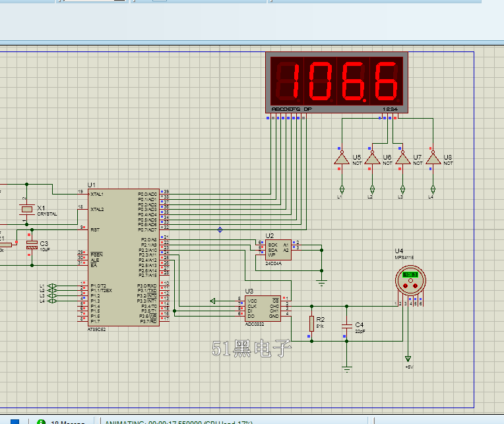
Task: Click the four-digit seven-segment display
Action: coord(336,82)
